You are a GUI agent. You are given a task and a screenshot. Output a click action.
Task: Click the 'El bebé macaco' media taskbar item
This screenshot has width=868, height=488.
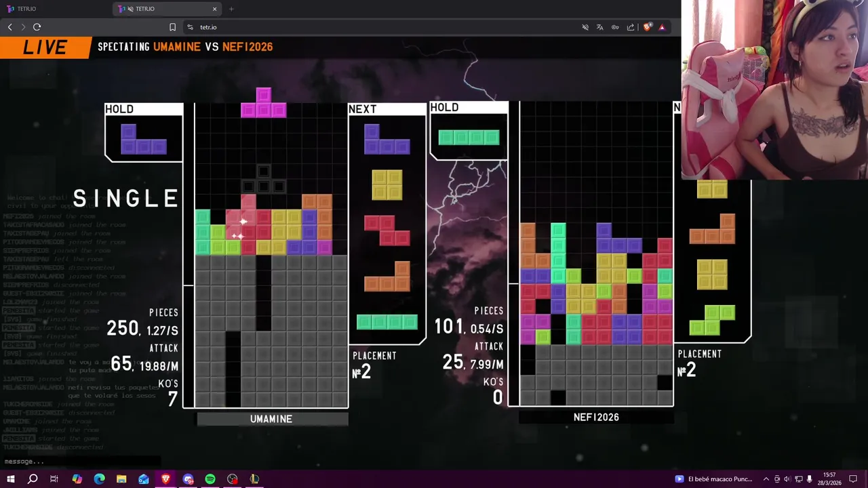click(x=714, y=479)
